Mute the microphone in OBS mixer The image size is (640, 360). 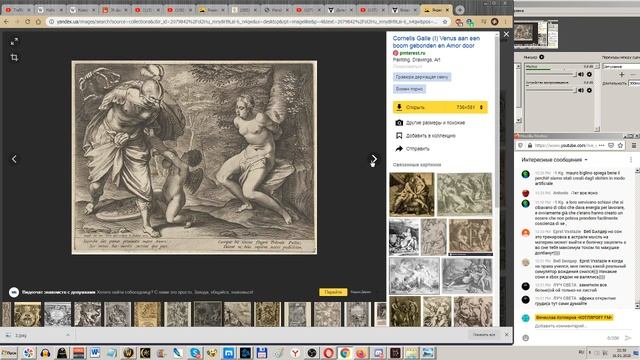581,74
